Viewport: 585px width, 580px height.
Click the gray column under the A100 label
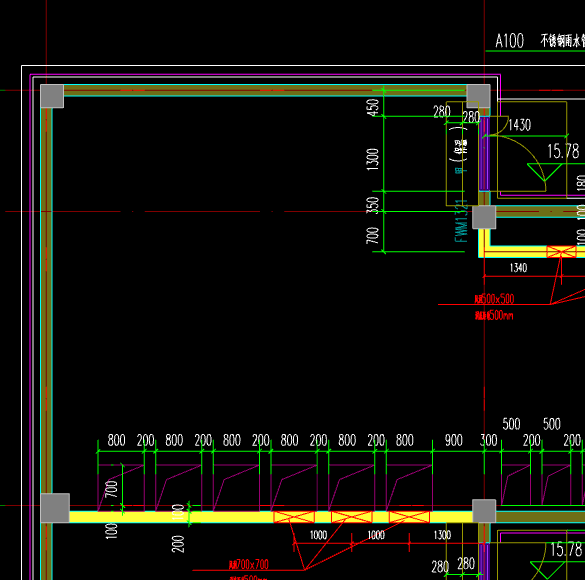coord(478,96)
